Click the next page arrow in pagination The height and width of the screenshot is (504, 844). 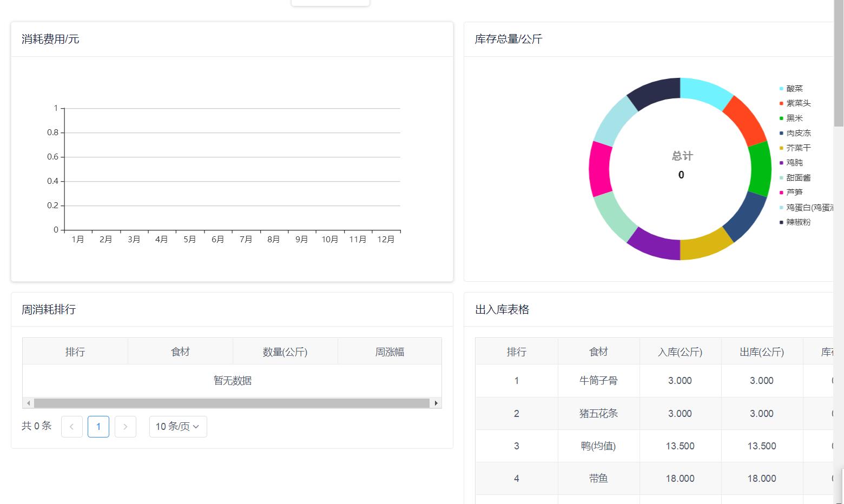[126, 427]
